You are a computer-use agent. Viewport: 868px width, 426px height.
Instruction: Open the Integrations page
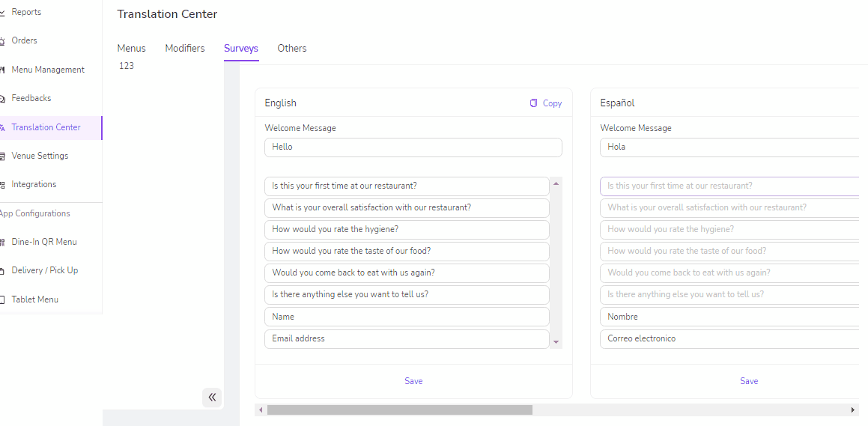point(34,185)
